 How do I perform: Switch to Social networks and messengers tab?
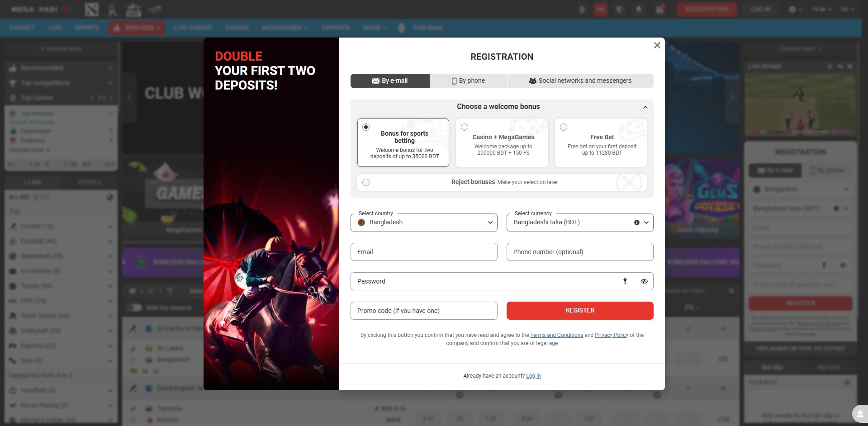pos(580,81)
